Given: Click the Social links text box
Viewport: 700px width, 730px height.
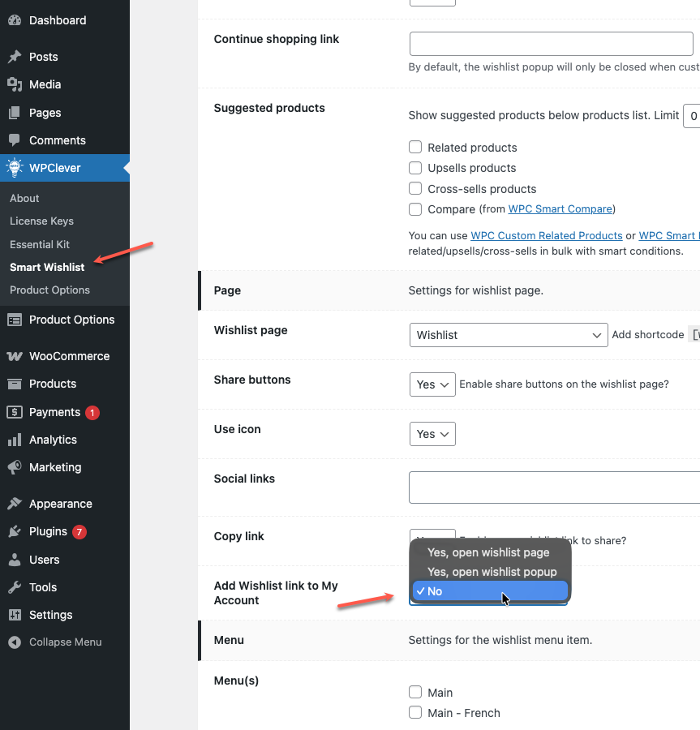Looking at the screenshot, I should pos(554,487).
